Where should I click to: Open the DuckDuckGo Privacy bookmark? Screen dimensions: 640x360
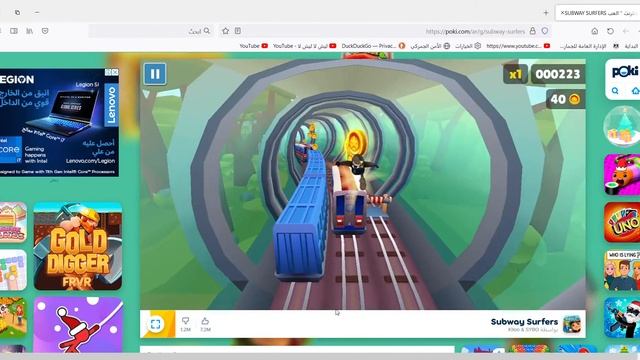point(373,46)
